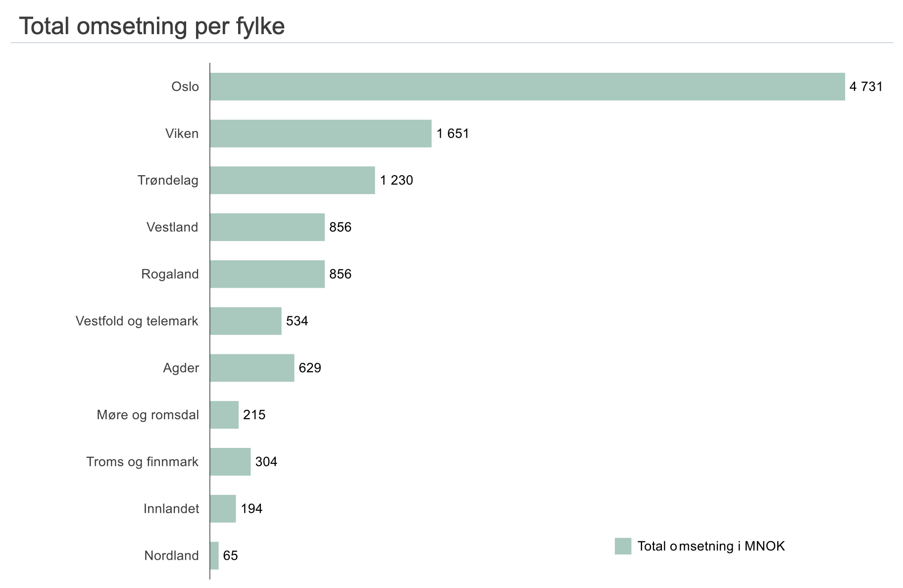Click the 'Total omsetning per fylke' title

(x=152, y=26)
